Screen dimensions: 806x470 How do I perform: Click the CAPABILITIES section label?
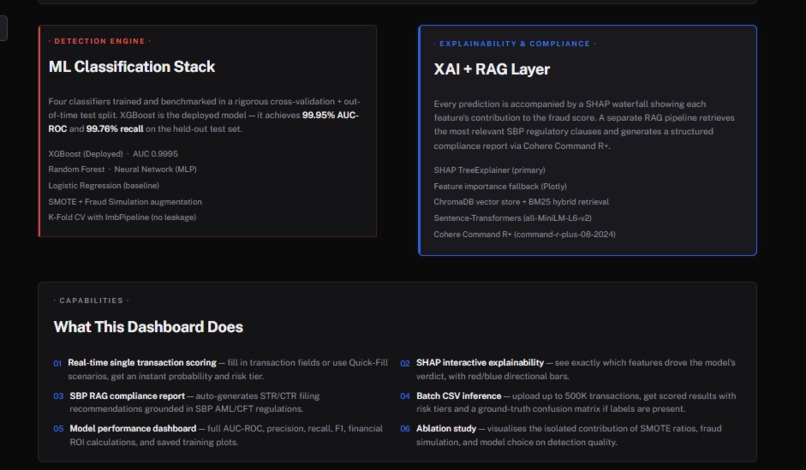pos(91,300)
